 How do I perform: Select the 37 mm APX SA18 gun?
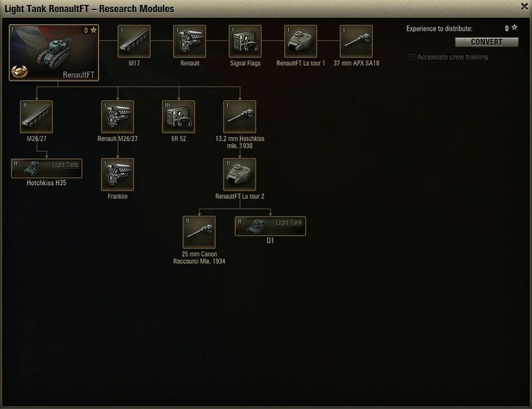point(356,42)
